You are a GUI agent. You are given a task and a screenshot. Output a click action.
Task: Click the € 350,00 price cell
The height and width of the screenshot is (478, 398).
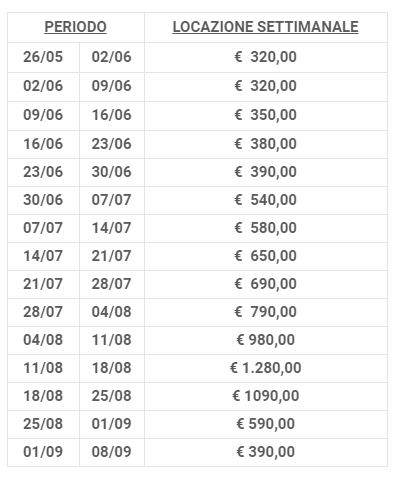pos(265,115)
